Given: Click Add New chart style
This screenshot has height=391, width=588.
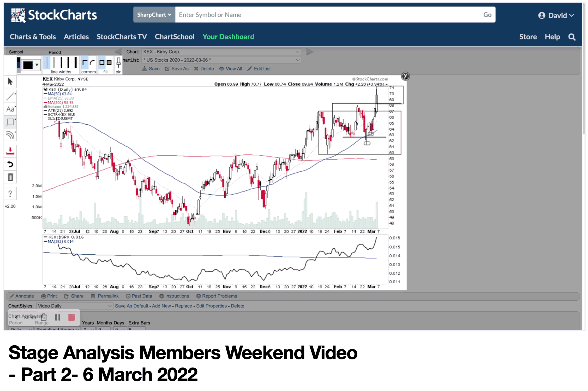Looking at the screenshot, I should click(161, 306).
